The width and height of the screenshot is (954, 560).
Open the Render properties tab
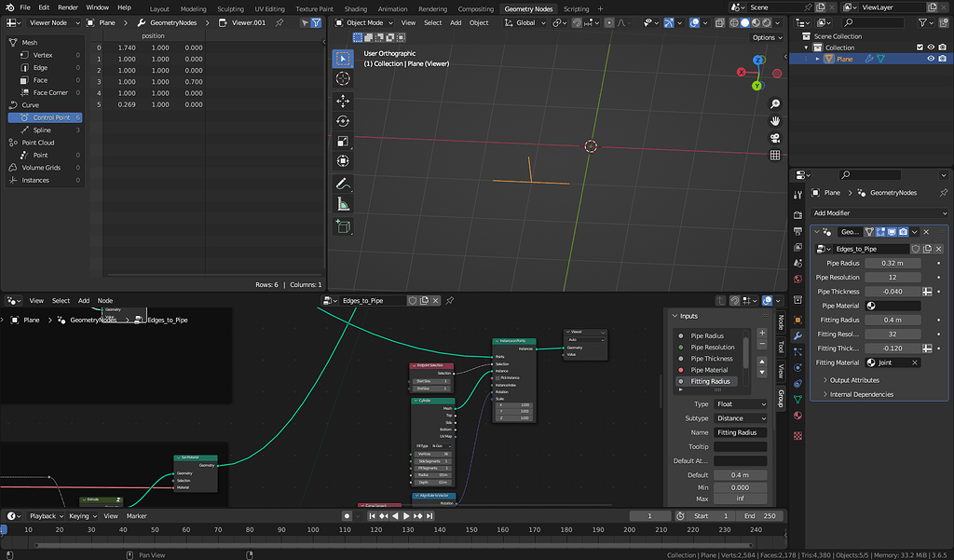coord(797,215)
